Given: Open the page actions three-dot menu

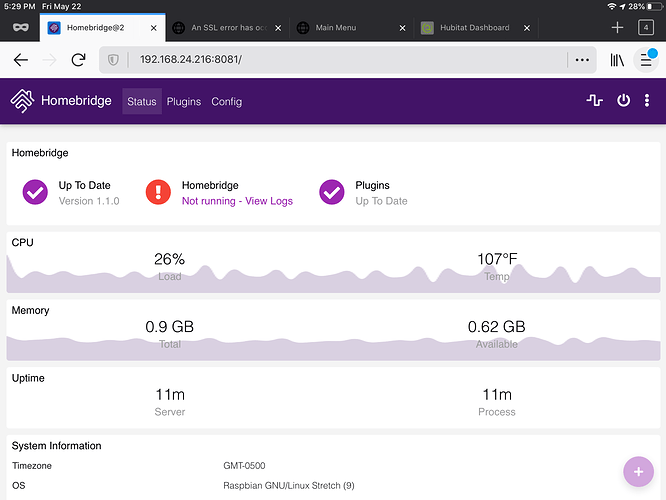Looking at the screenshot, I should pos(582,60).
